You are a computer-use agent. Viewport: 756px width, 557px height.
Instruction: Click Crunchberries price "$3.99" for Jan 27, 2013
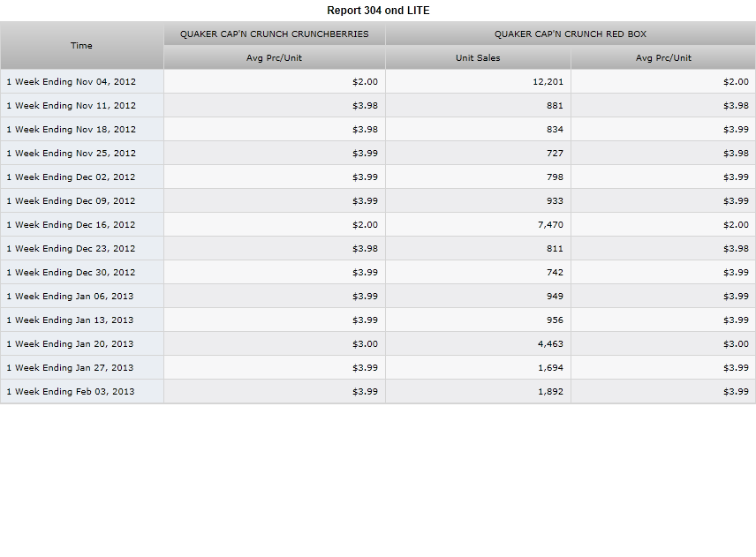pos(365,367)
